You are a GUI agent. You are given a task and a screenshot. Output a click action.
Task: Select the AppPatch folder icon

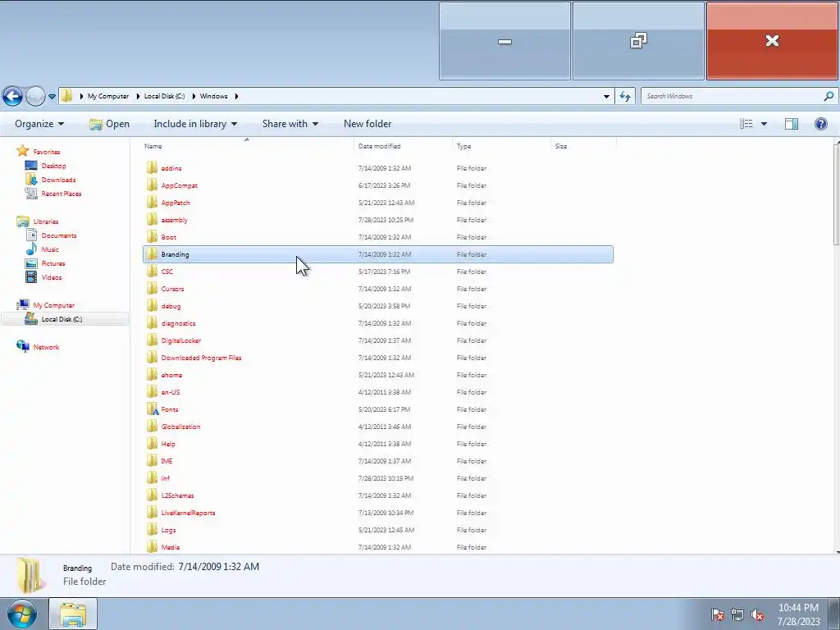[152, 202]
